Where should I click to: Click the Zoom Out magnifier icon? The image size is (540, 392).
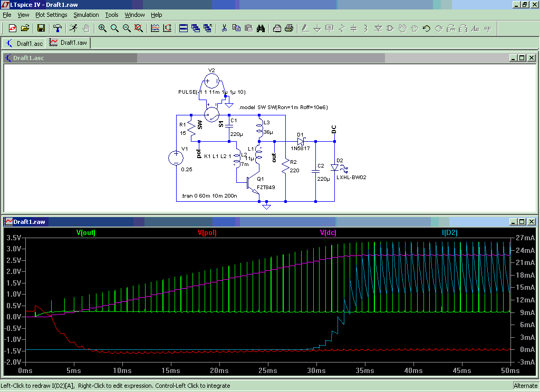tap(127, 28)
